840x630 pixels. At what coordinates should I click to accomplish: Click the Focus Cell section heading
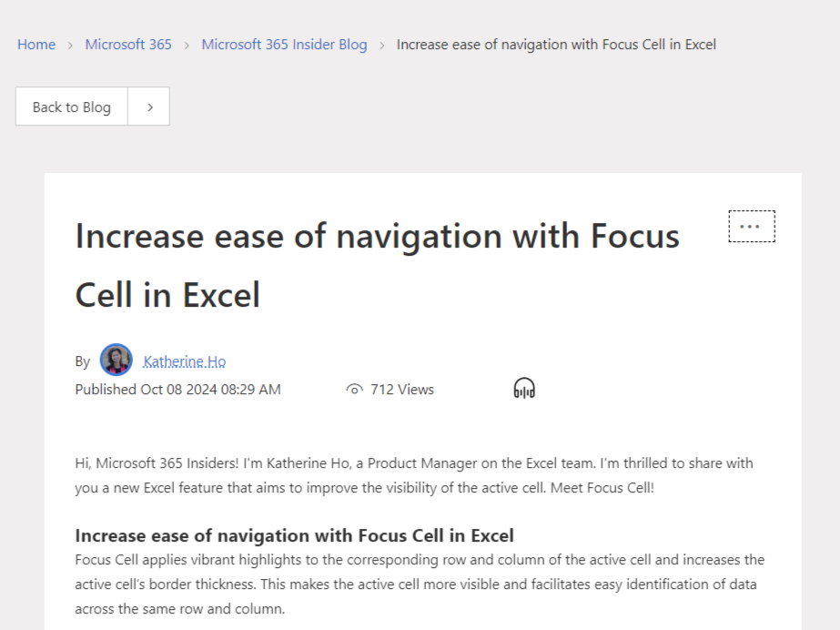[x=294, y=535]
